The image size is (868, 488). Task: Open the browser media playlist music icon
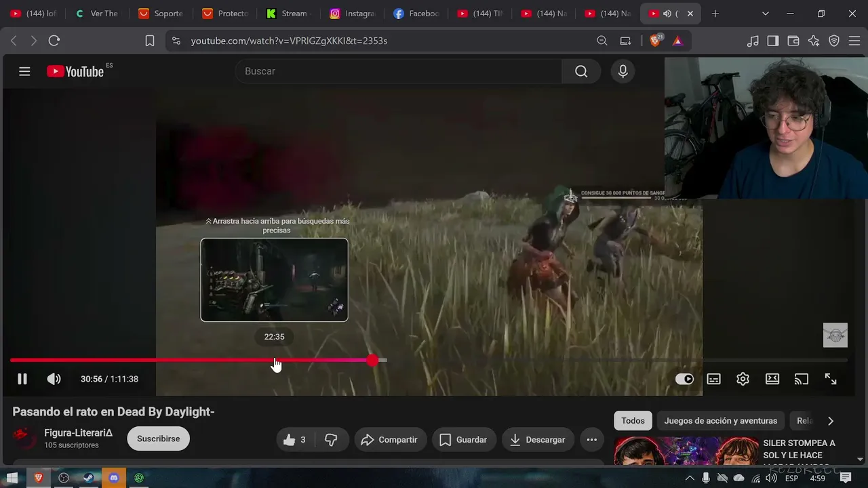753,41
